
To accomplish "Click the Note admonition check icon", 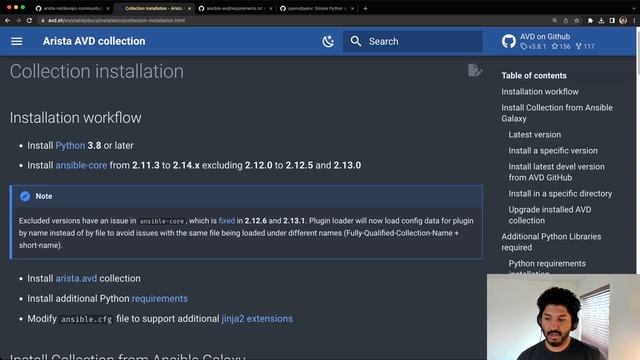I will 25,196.
